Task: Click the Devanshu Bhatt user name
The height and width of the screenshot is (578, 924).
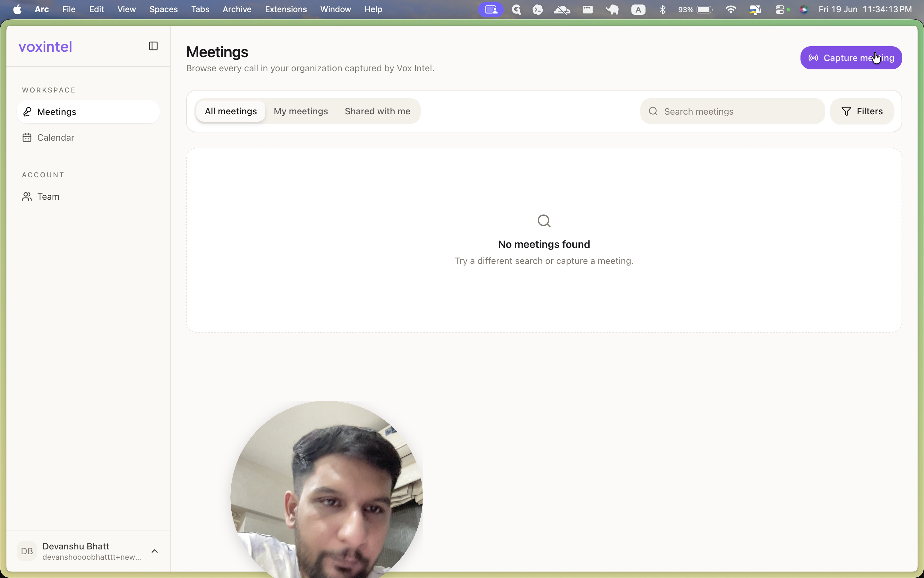Action: click(x=76, y=546)
